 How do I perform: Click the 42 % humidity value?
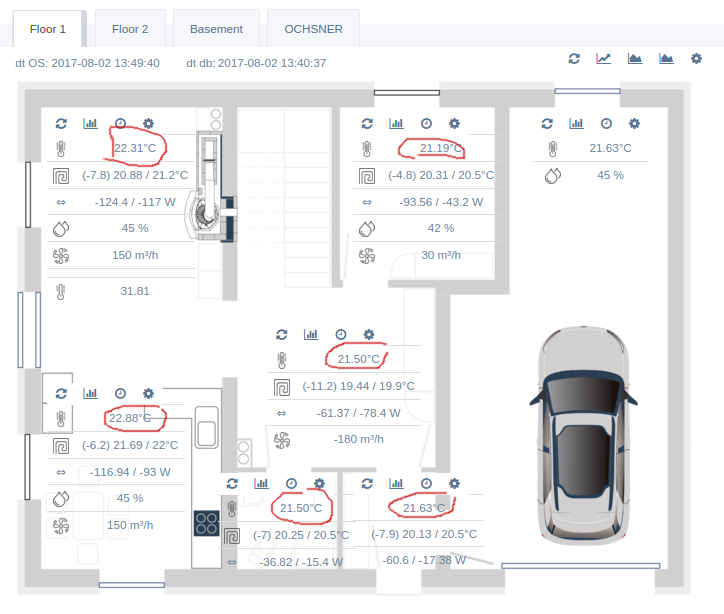tap(441, 229)
